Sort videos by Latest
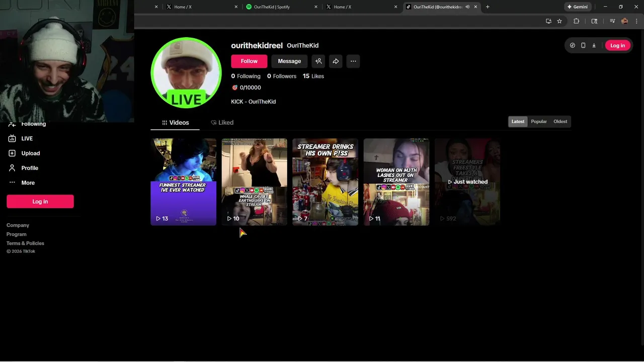644x362 pixels. click(518, 122)
